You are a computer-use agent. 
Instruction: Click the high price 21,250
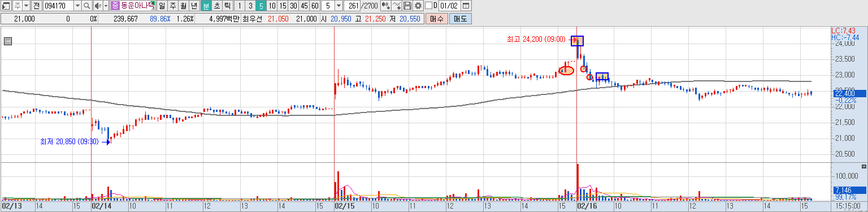pyautogui.click(x=375, y=19)
